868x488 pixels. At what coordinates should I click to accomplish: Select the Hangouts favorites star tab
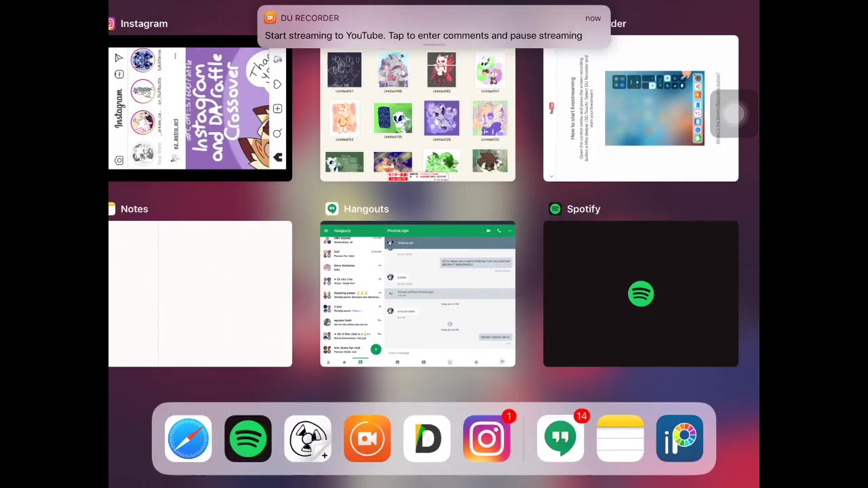[344, 362]
